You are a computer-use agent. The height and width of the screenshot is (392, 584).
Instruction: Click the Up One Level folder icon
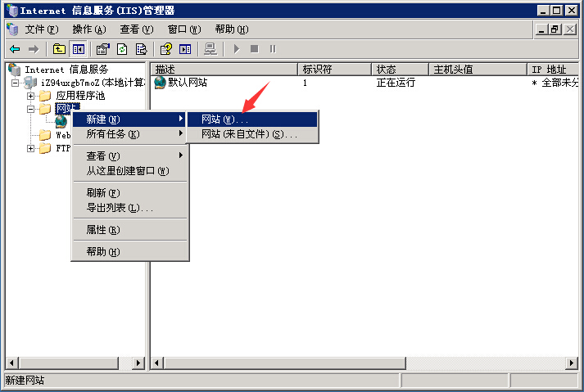coord(59,49)
